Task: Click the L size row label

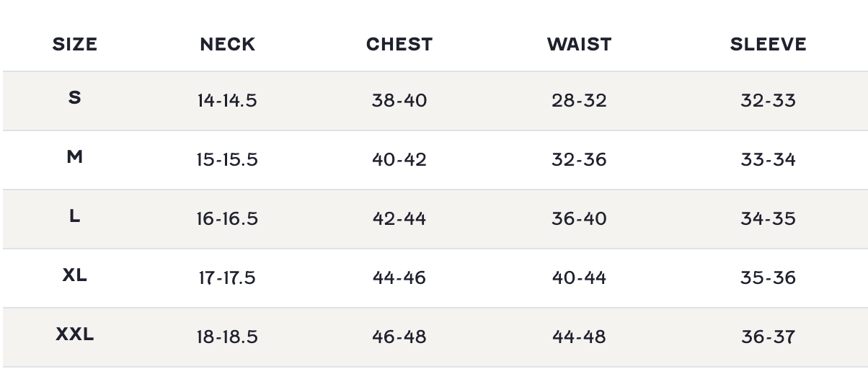Action: point(74,216)
